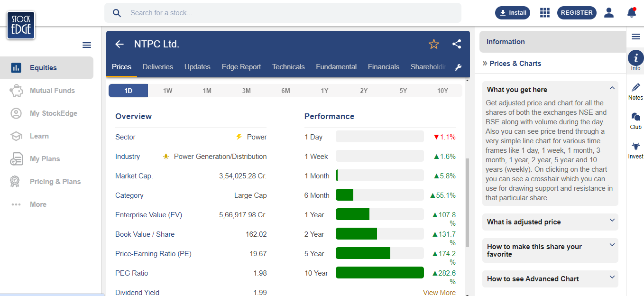Click the REGISTER button
The image size is (644, 296).
(x=577, y=13)
